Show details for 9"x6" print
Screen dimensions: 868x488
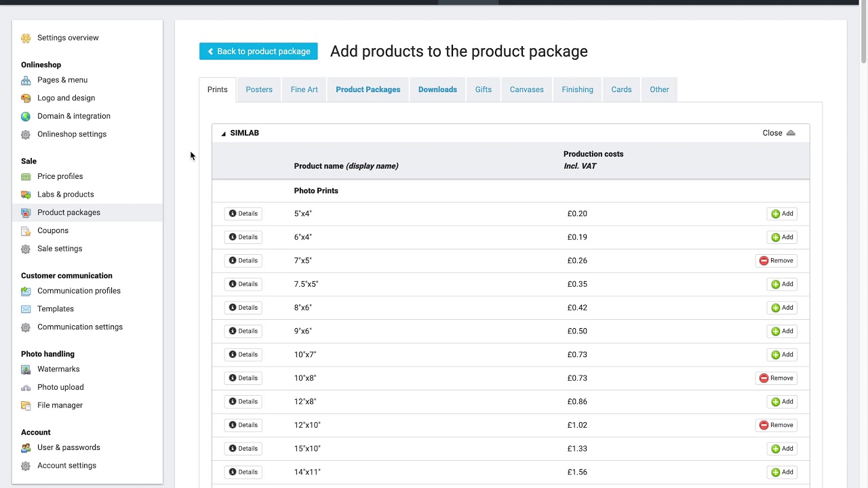click(x=243, y=331)
